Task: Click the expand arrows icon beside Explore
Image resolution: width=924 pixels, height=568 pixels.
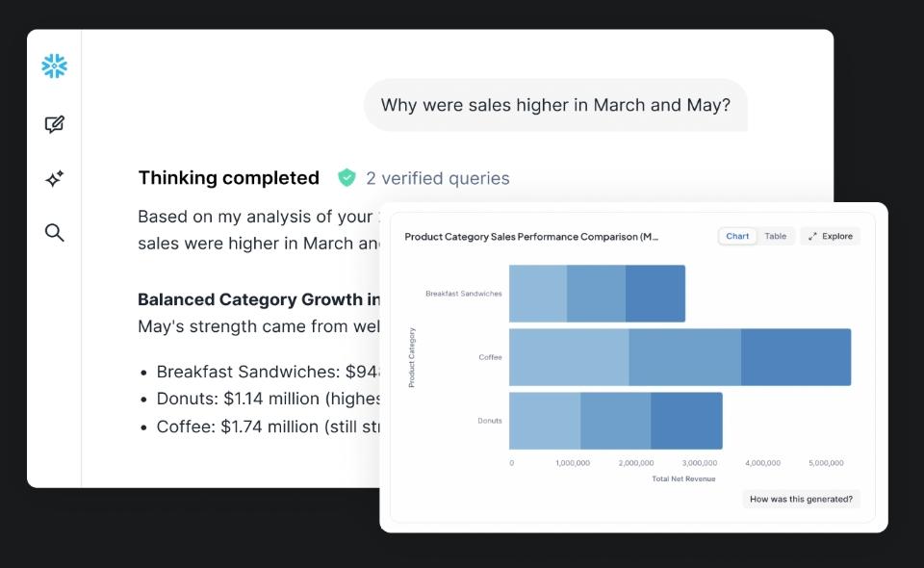Action: click(x=812, y=236)
